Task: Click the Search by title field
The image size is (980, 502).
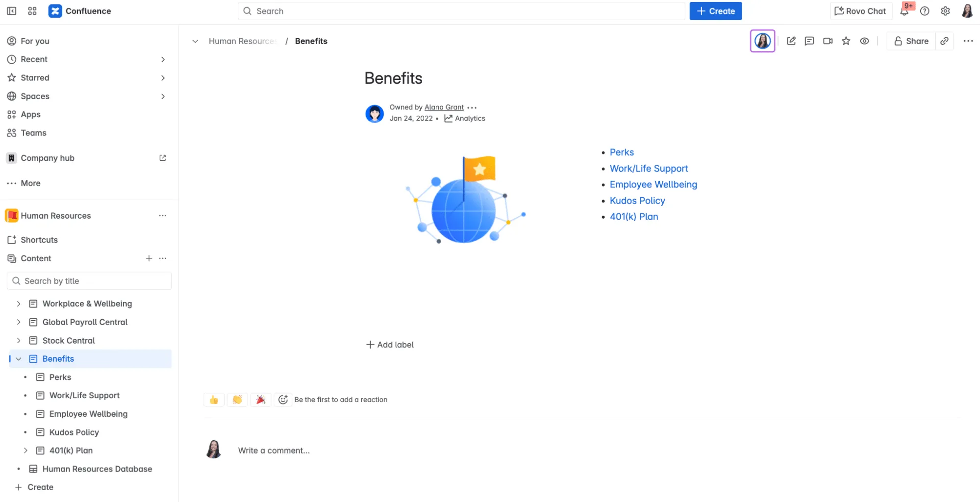Action: 89,281
